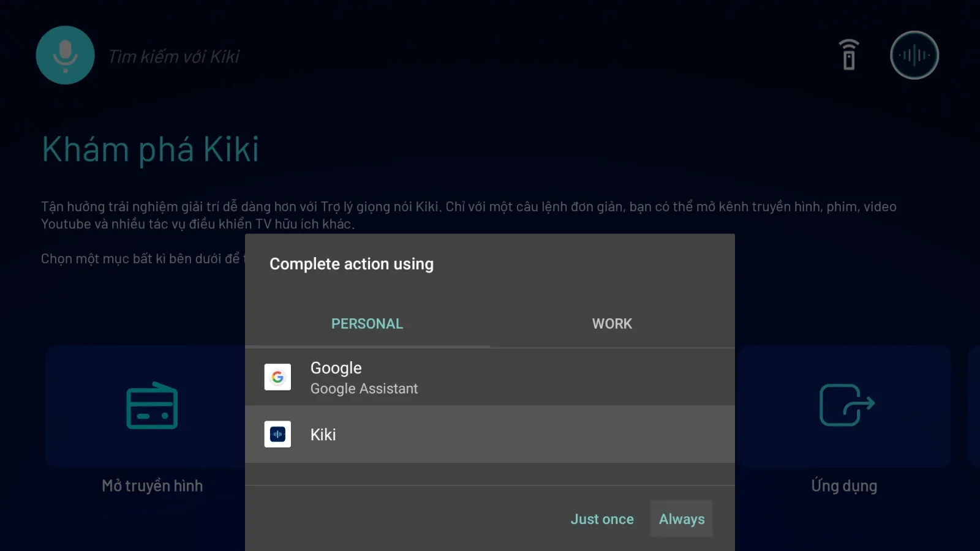Image resolution: width=980 pixels, height=551 pixels.
Task: Click the Always button
Action: [682, 519]
